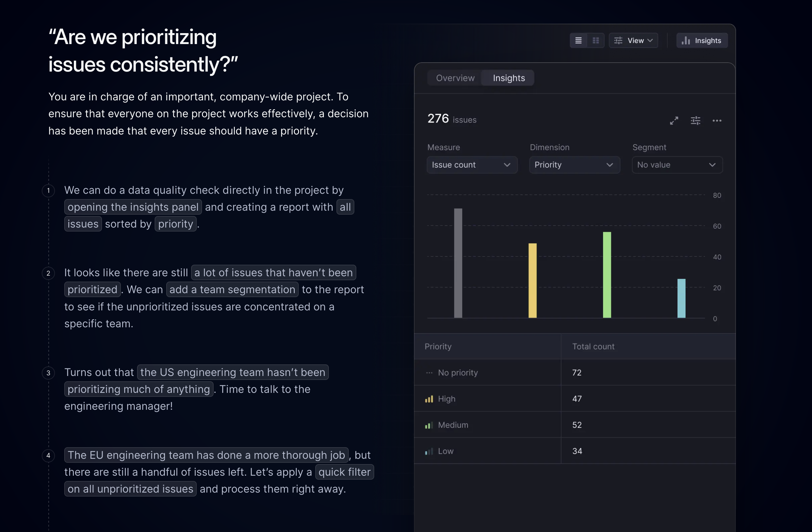Click "The EU engineering team has done" highlight
This screenshot has height=532, width=812.
(x=206, y=455)
